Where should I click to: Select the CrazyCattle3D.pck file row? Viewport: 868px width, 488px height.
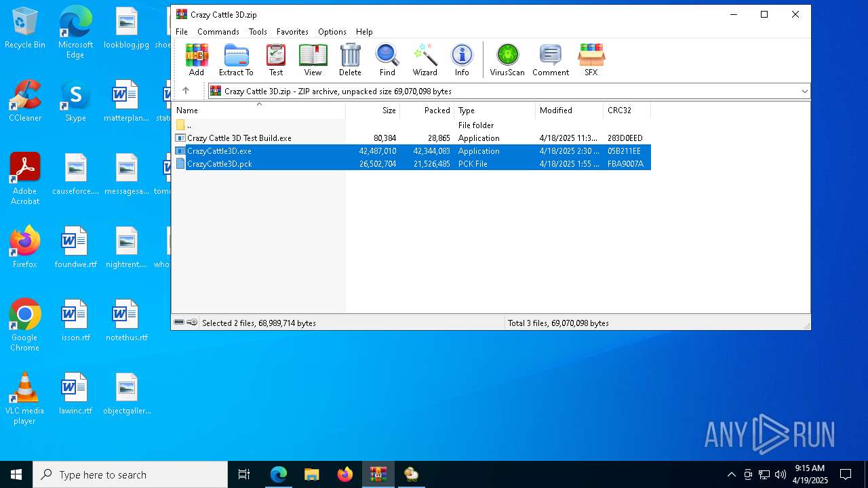coord(412,164)
